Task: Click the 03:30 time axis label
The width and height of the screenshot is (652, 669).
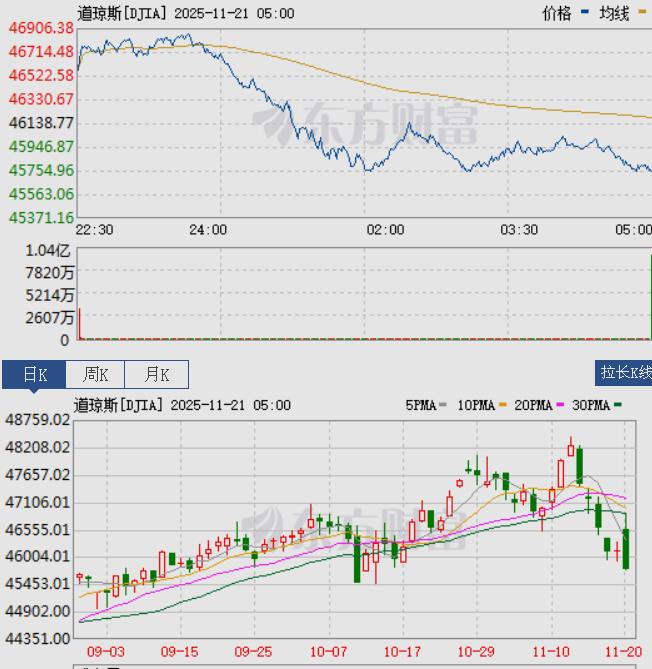Action: (519, 230)
